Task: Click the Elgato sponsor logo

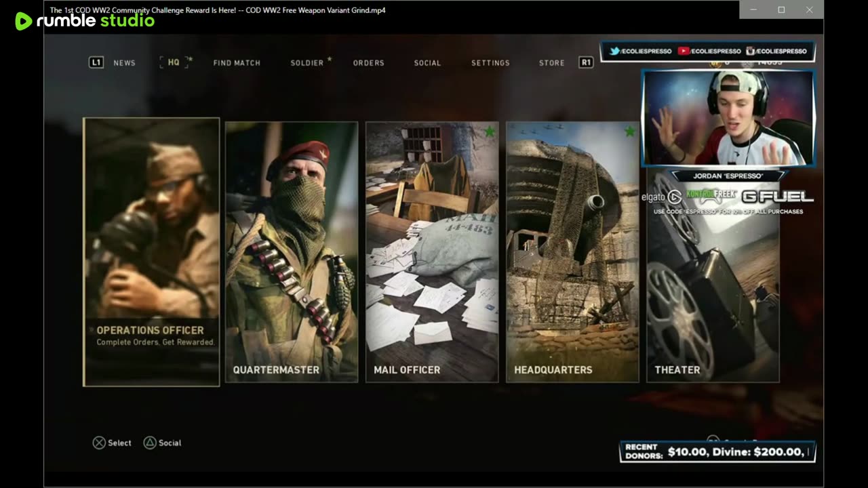Action: pos(661,197)
